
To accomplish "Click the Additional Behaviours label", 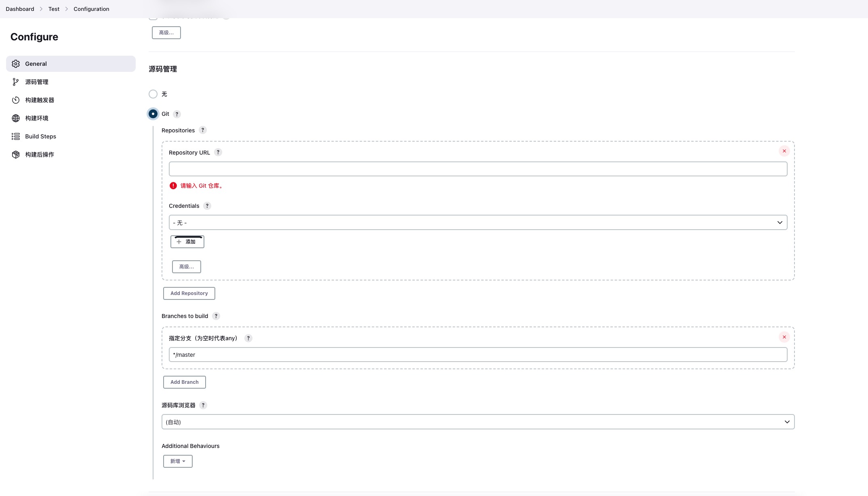I will point(190,446).
